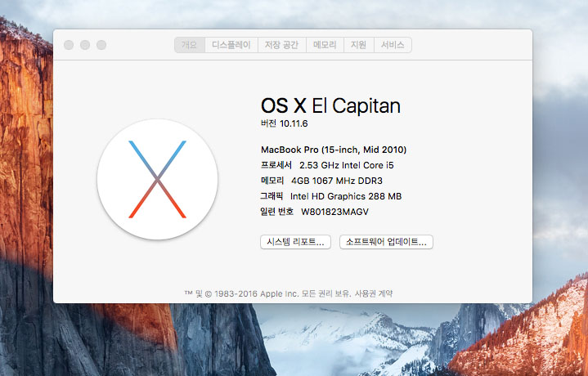588x376 pixels.
Task: Close the About This Mac window
Action: (x=69, y=45)
